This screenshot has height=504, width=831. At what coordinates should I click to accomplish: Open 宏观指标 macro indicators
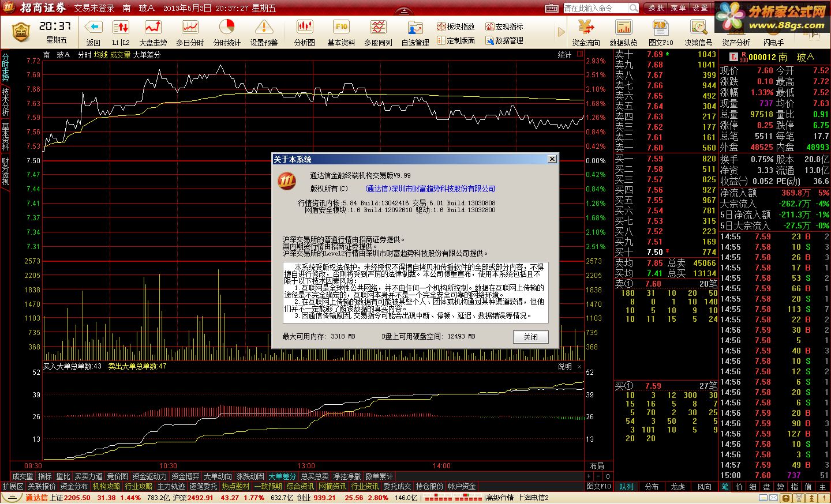504,27
